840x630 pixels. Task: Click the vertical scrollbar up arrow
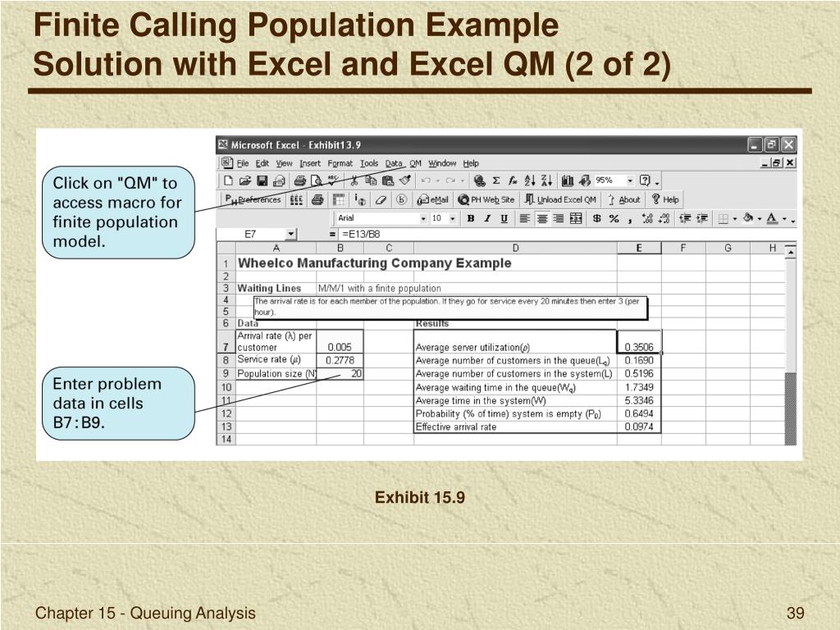tap(791, 251)
